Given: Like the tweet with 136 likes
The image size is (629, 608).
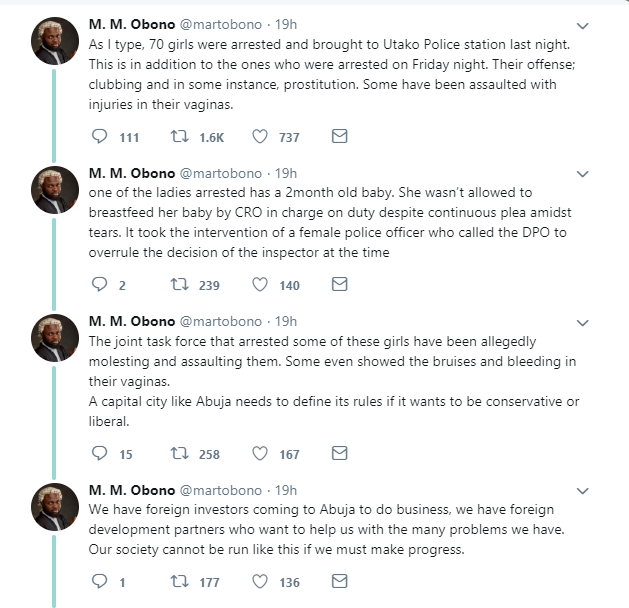Looking at the screenshot, I should [x=260, y=582].
